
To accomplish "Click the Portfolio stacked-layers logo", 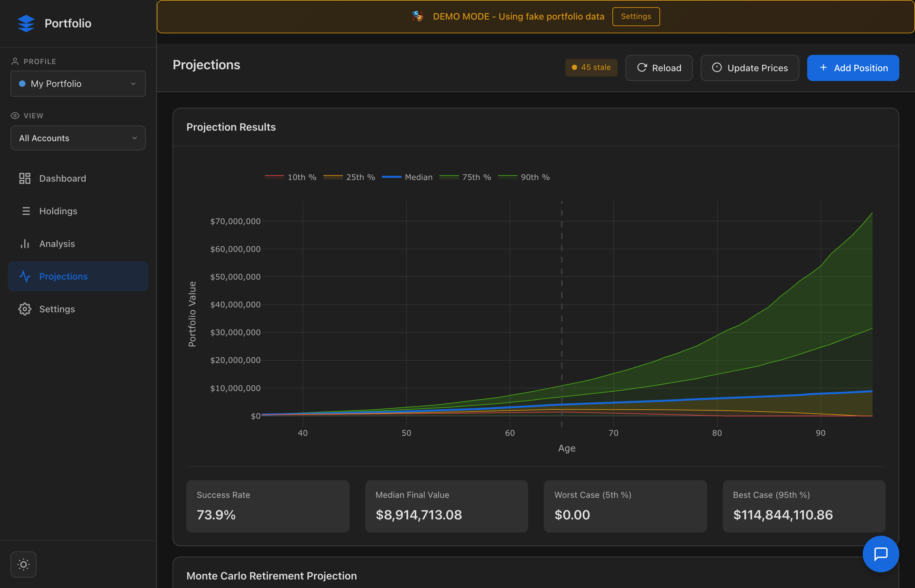I will pos(26,23).
